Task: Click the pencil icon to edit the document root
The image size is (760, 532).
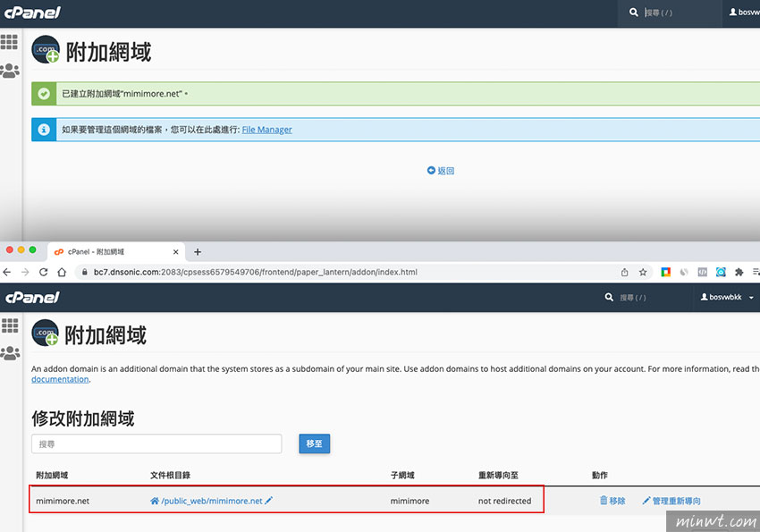Action: [269, 501]
